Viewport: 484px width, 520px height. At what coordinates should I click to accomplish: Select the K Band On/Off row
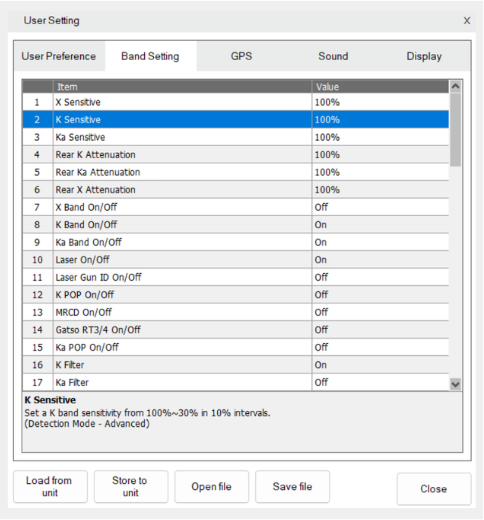point(236,224)
